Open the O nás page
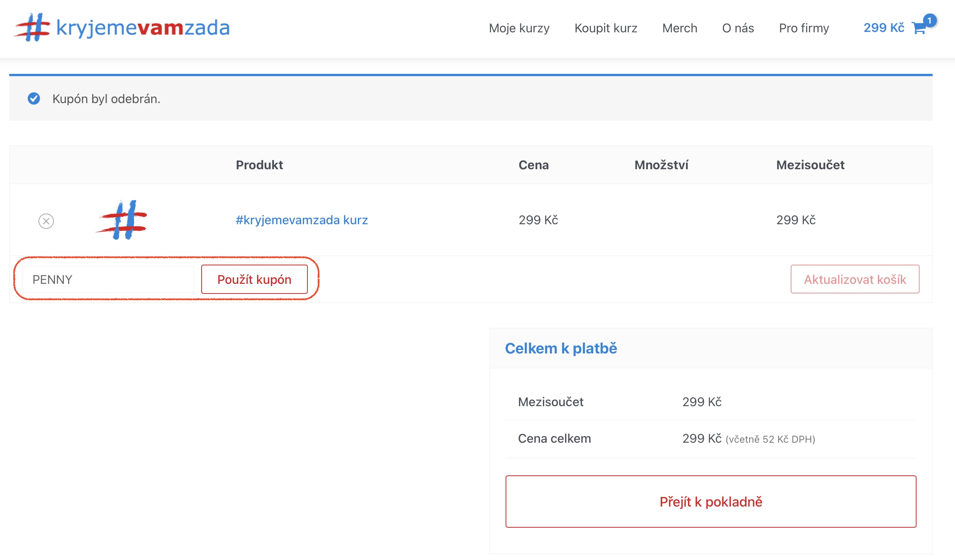Screen dimensions: 955x560 738,28
